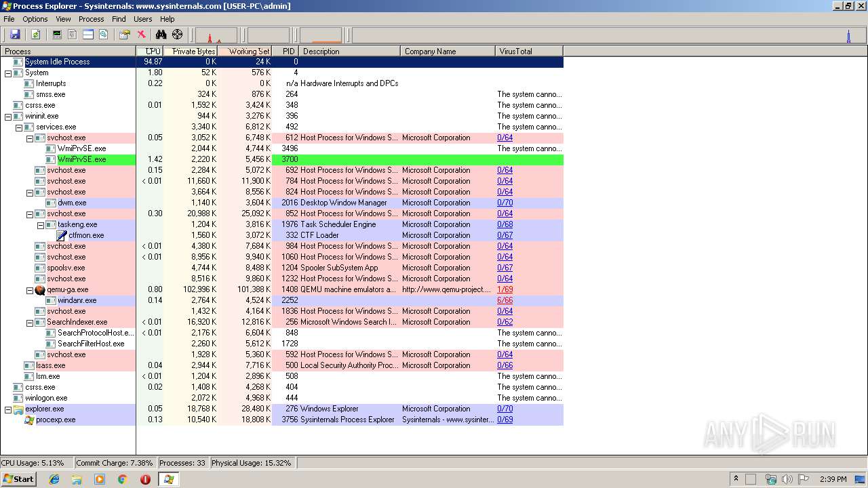Open VirusTotal 1/69 link for qemu-ga.exe
868x488 pixels.
(x=505, y=289)
